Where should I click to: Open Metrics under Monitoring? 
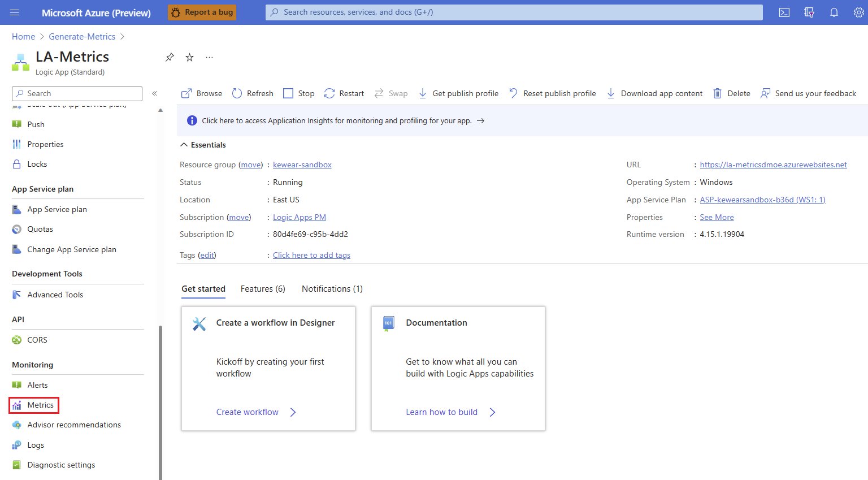[40, 405]
